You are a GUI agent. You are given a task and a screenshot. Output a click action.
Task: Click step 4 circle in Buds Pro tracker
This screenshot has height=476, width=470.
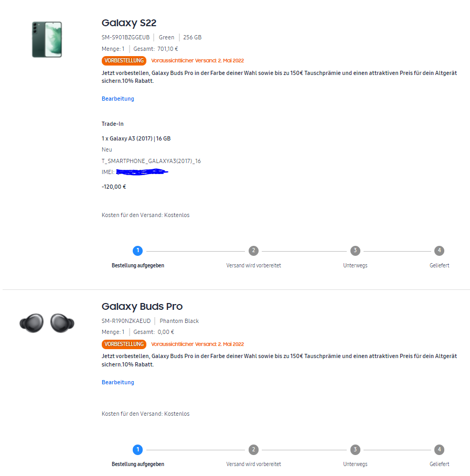point(439,450)
